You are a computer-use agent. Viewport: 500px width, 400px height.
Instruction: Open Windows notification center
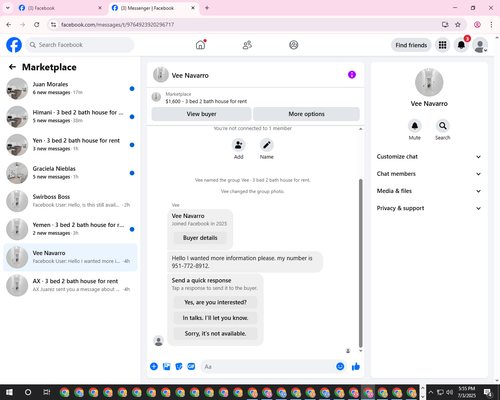(x=489, y=392)
